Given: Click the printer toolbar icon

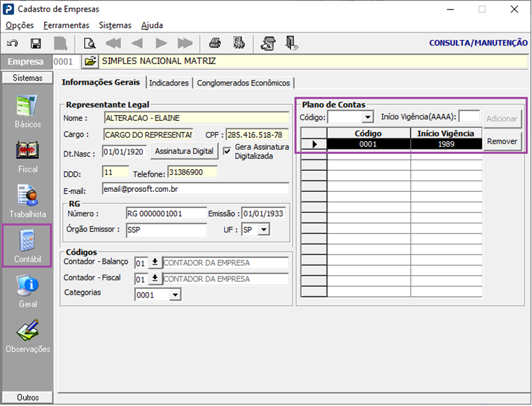Looking at the screenshot, I should (x=215, y=43).
